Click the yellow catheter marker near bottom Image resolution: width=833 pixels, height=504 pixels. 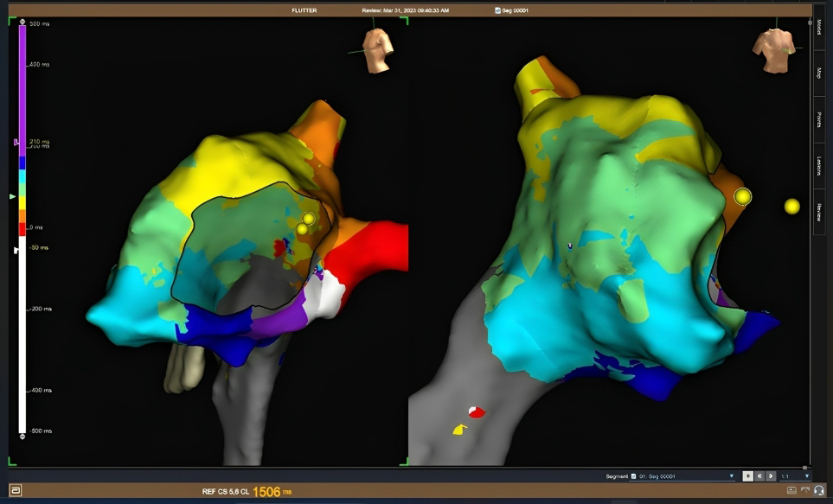click(459, 429)
